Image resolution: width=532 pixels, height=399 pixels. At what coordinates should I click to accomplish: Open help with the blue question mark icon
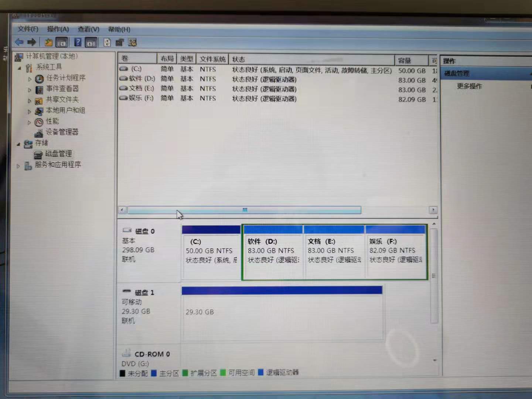(x=78, y=42)
